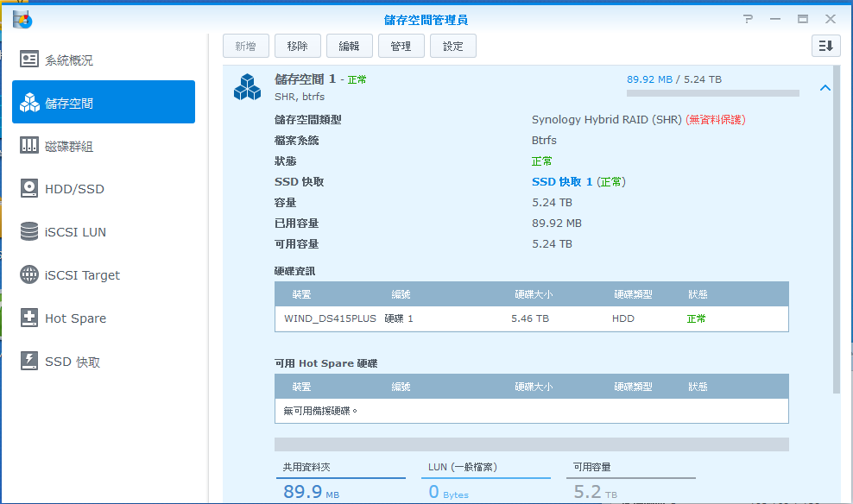Click the volume usage progress bar
Screen dimensions: 853x504
point(712,93)
